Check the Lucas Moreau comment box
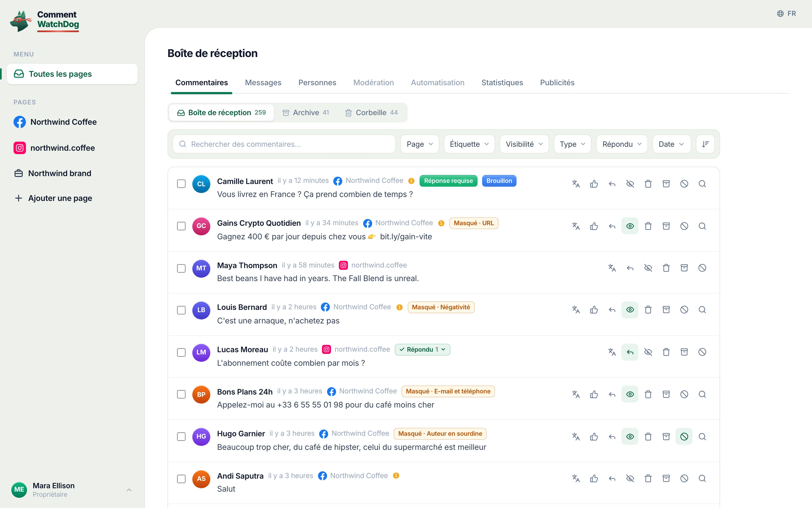This screenshot has height=508, width=812. 181,352
